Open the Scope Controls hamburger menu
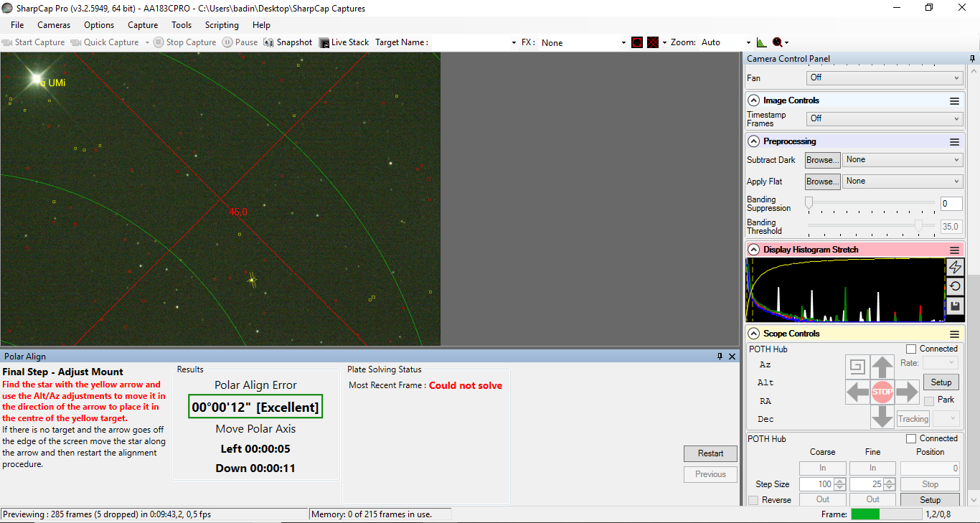This screenshot has width=980, height=523. click(954, 334)
